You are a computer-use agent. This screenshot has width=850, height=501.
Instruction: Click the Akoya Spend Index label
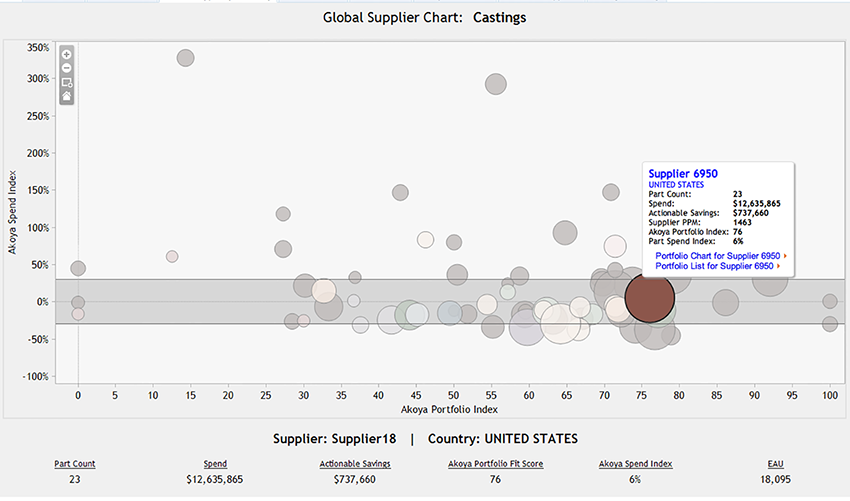[x=635, y=464]
